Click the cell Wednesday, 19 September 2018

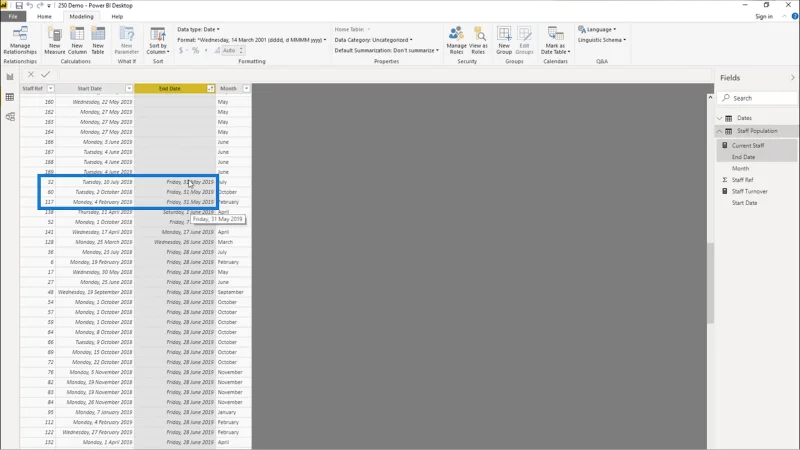95,292
